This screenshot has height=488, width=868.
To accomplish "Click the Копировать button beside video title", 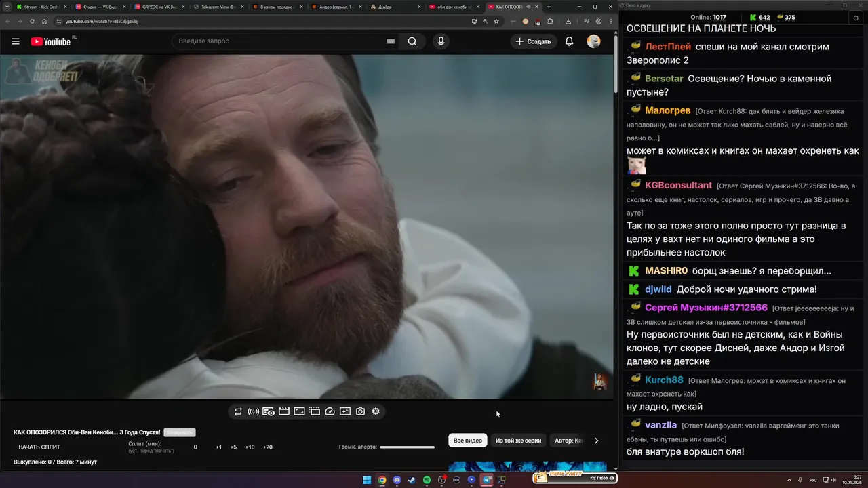I will coord(180,432).
